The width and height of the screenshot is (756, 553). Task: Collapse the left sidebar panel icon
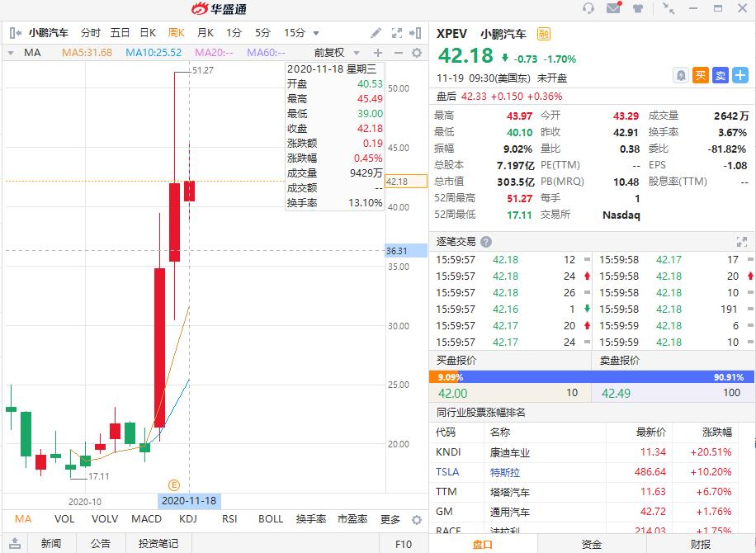point(16,33)
